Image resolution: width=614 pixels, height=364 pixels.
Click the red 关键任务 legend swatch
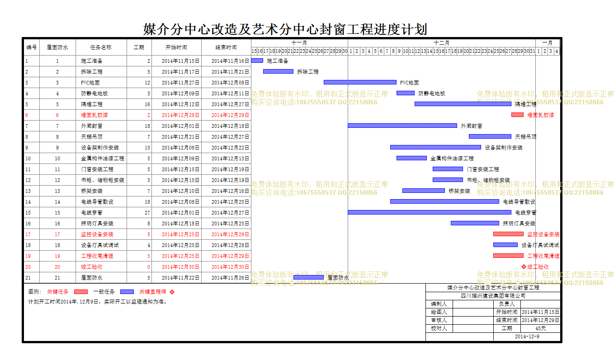pos(81,292)
